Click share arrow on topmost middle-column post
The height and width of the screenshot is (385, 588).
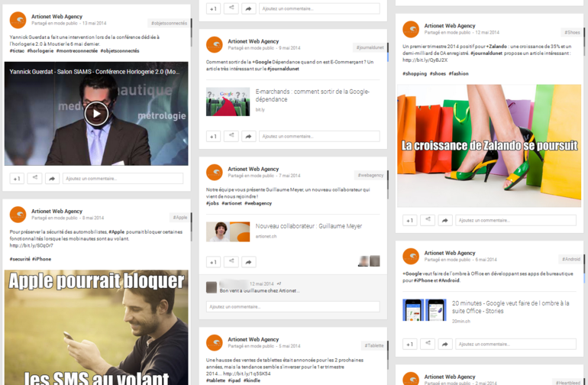[x=249, y=8]
